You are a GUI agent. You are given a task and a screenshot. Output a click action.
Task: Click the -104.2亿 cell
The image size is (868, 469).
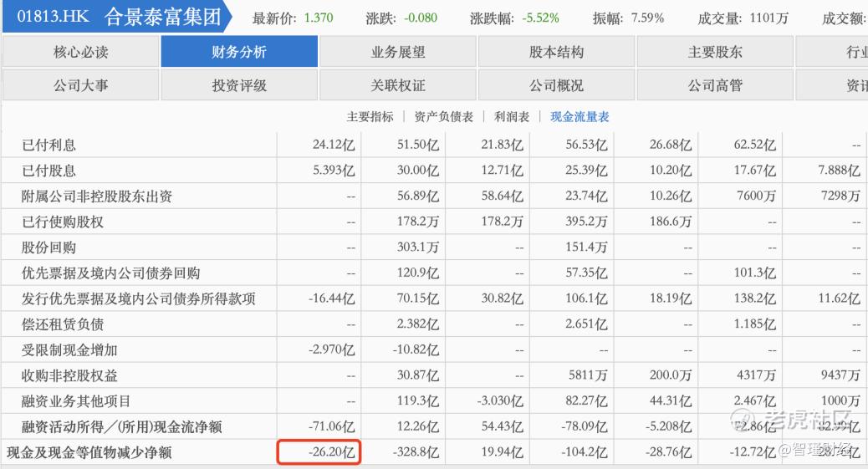[584, 451]
